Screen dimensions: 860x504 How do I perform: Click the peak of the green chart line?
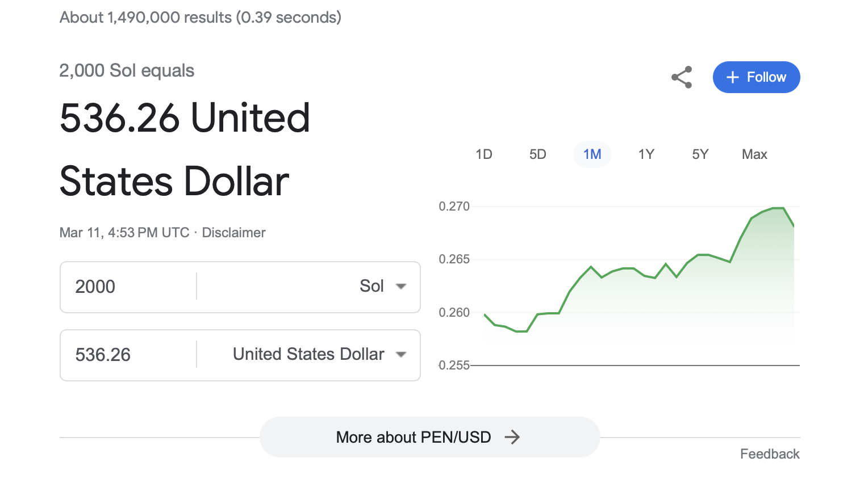[x=779, y=208]
